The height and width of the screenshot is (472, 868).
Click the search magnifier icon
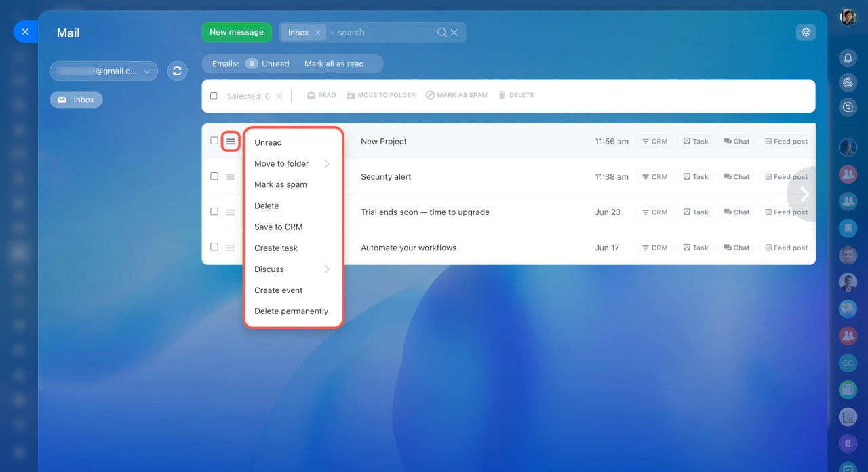pyautogui.click(x=442, y=33)
